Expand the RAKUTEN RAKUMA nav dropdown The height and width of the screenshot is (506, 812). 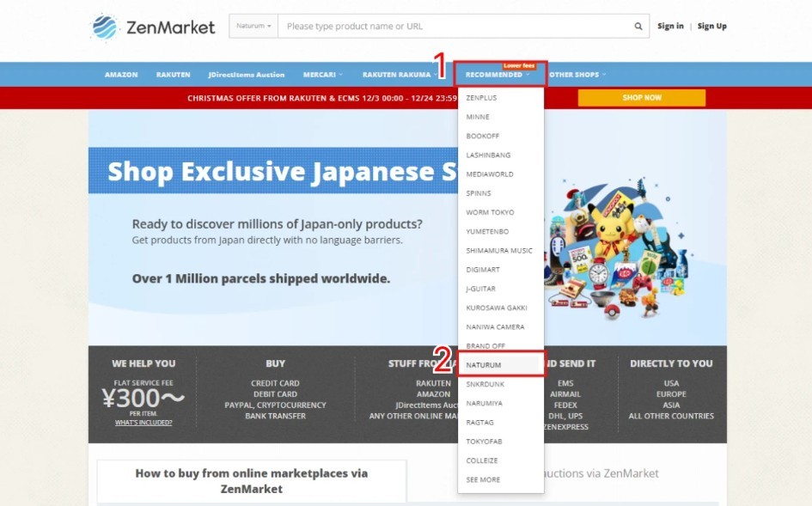pos(400,75)
